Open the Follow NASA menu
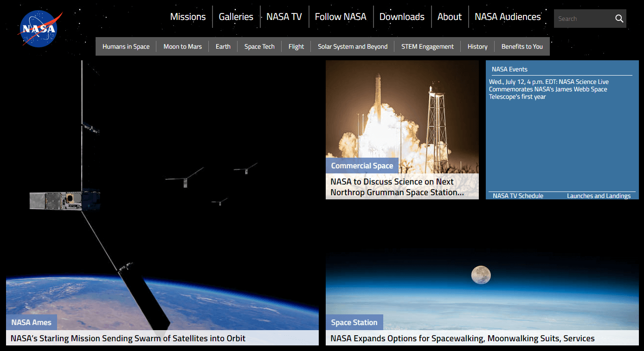 [341, 17]
